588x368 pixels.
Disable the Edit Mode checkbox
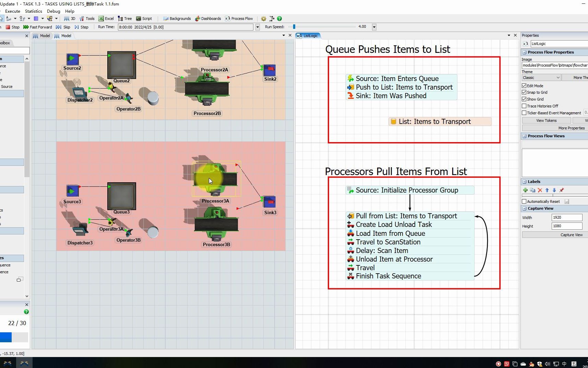[524, 85]
